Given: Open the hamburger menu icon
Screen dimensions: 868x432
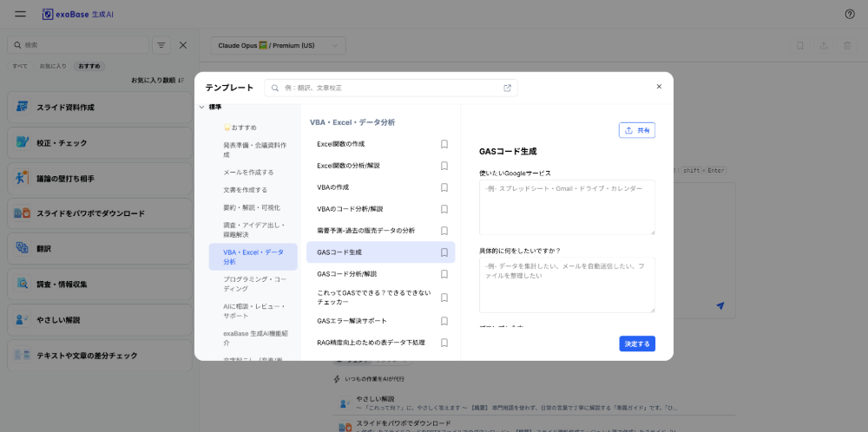Looking at the screenshot, I should [x=21, y=15].
